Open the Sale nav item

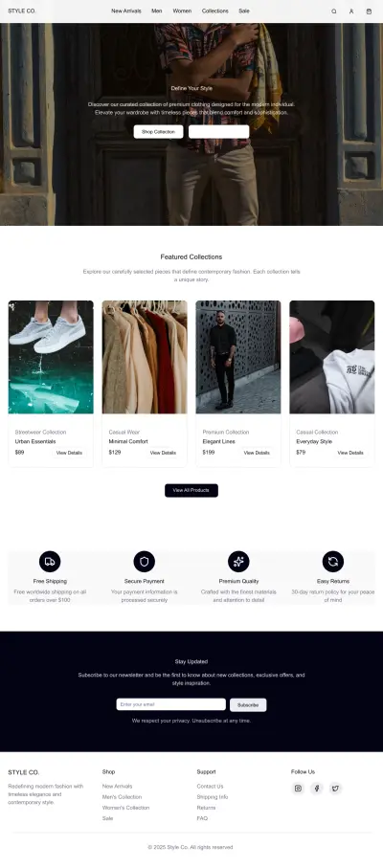click(244, 11)
